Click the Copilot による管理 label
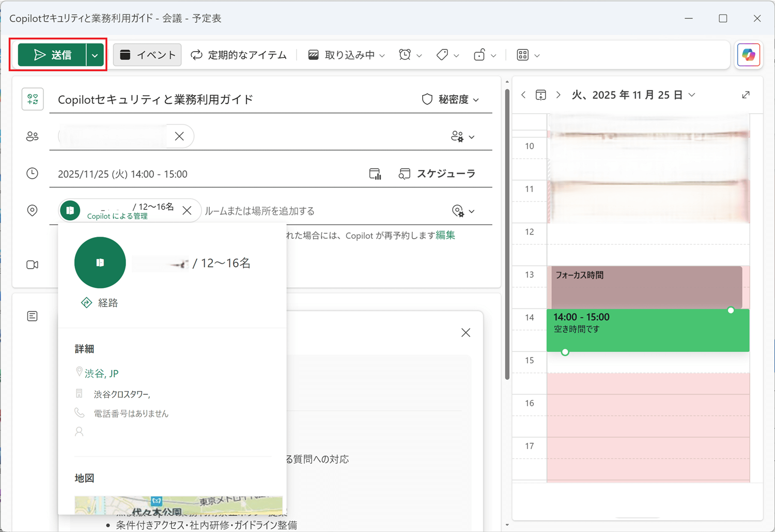 coord(117,216)
